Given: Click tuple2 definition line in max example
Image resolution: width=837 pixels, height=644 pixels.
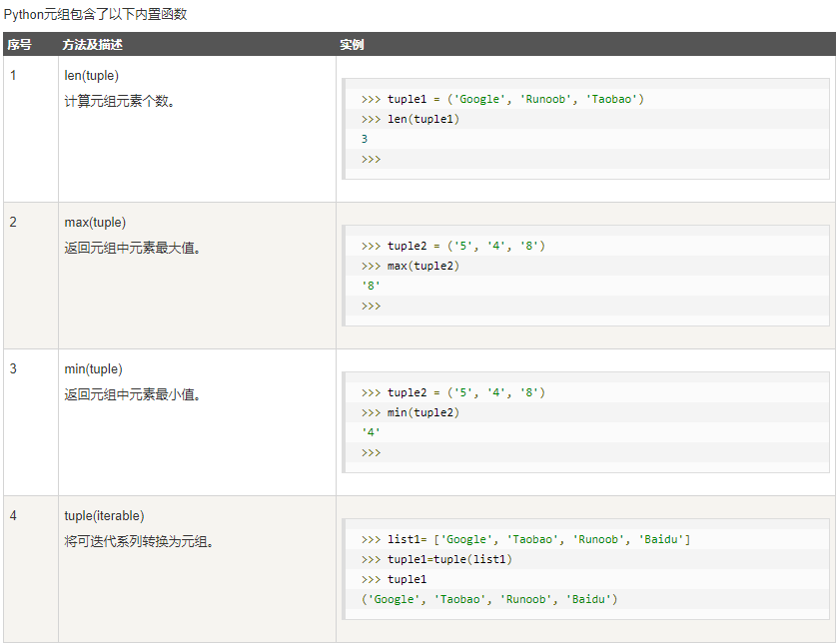Looking at the screenshot, I should 452,246.
